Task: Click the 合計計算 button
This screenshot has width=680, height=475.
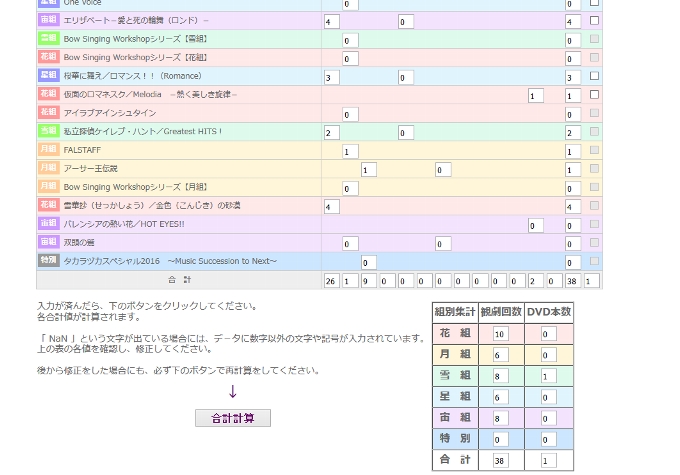Action: tap(233, 418)
